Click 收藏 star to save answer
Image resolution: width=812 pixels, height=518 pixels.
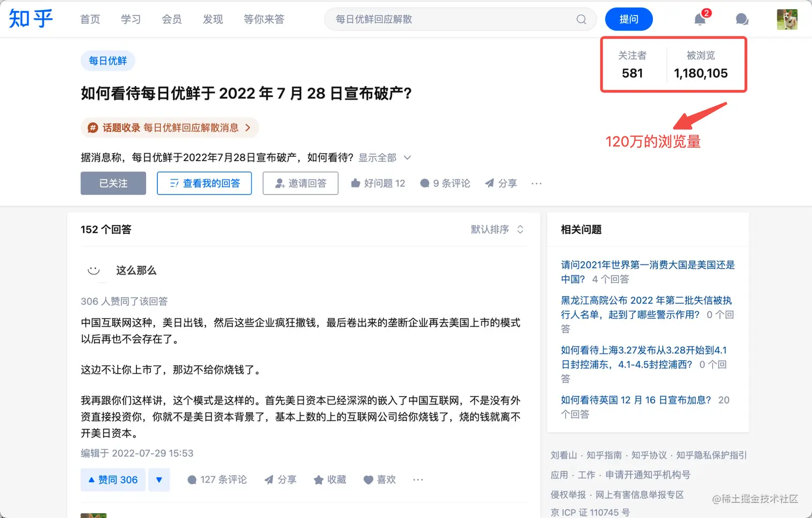330,479
